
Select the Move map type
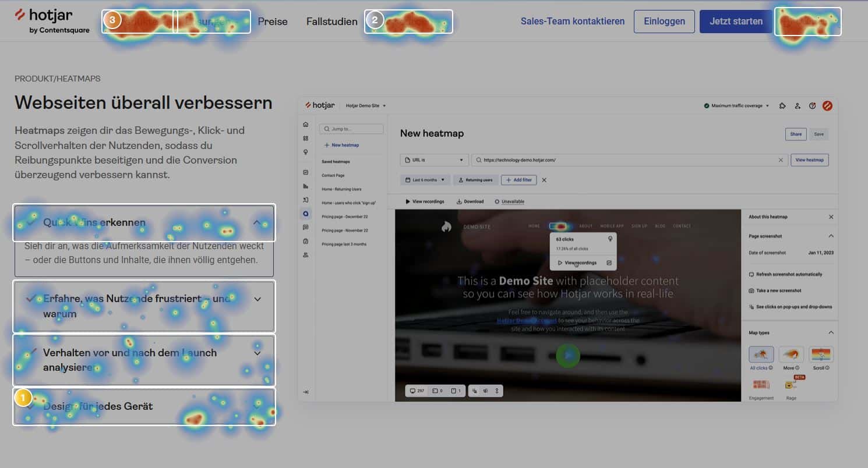click(x=791, y=358)
